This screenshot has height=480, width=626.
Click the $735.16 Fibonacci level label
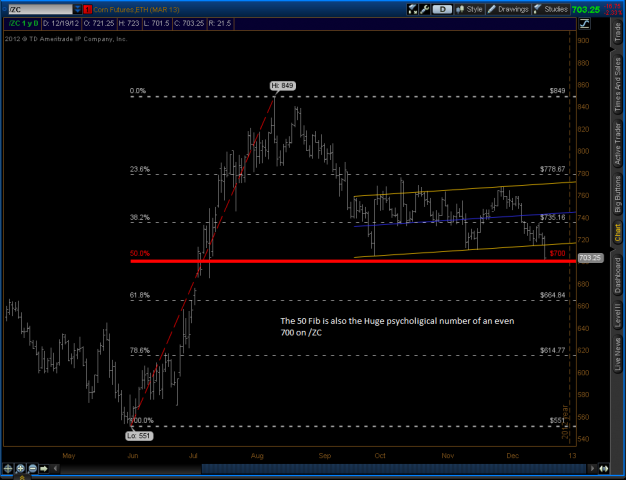[x=553, y=218]
